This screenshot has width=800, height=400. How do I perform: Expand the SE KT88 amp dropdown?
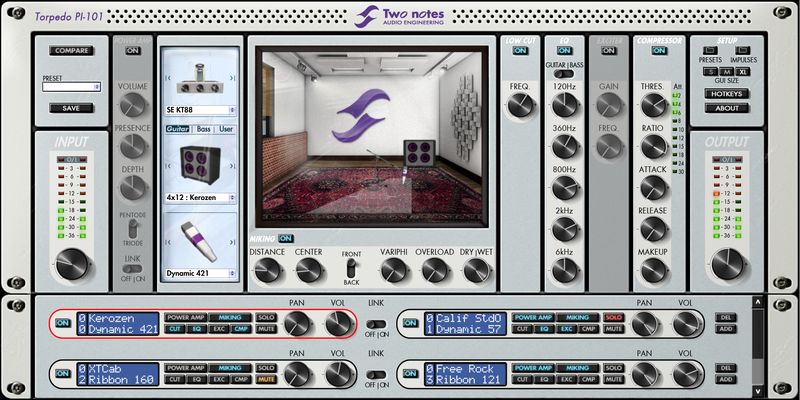coord(198,110)
